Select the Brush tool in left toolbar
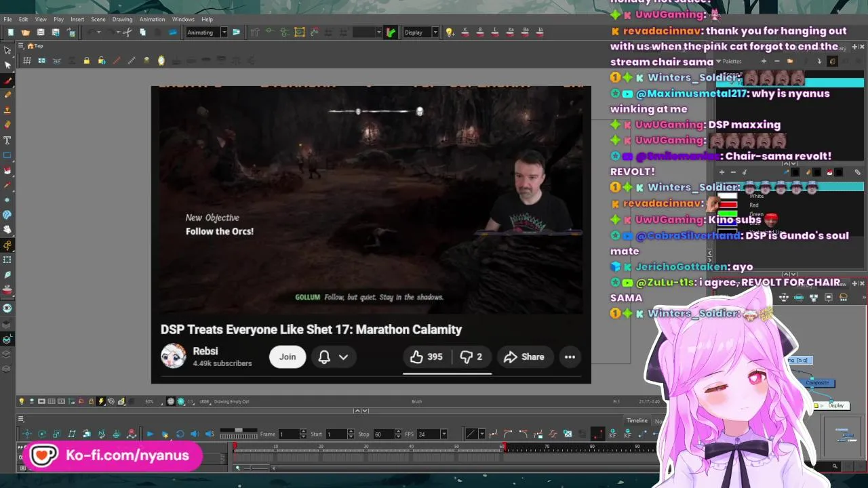The width and height of the screenshot is (868, 488). pos(7,80)
